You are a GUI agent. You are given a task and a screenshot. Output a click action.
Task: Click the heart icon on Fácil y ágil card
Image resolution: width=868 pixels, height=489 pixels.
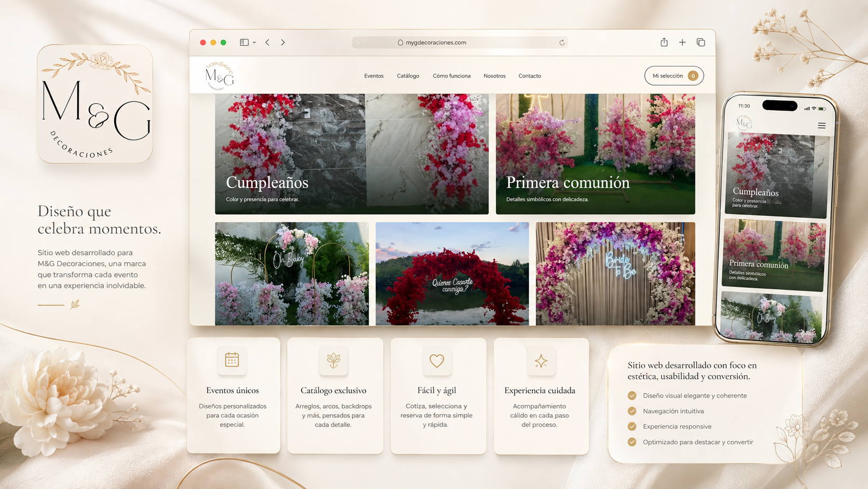(x=437, y=361)
